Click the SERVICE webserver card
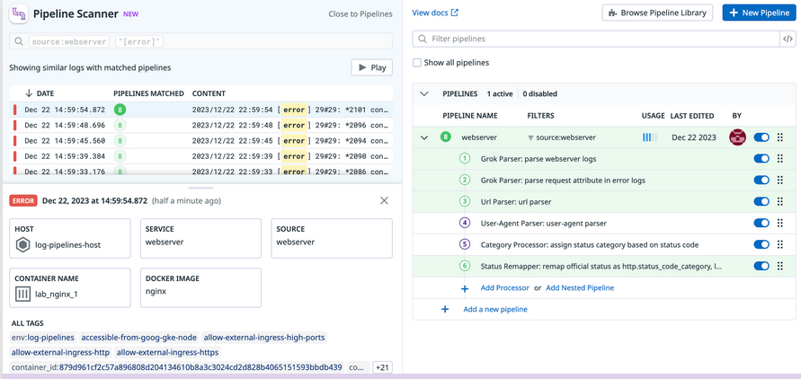The height and width of the screenshot is (379, 801). pyautogui.click(x=201, y=239)
